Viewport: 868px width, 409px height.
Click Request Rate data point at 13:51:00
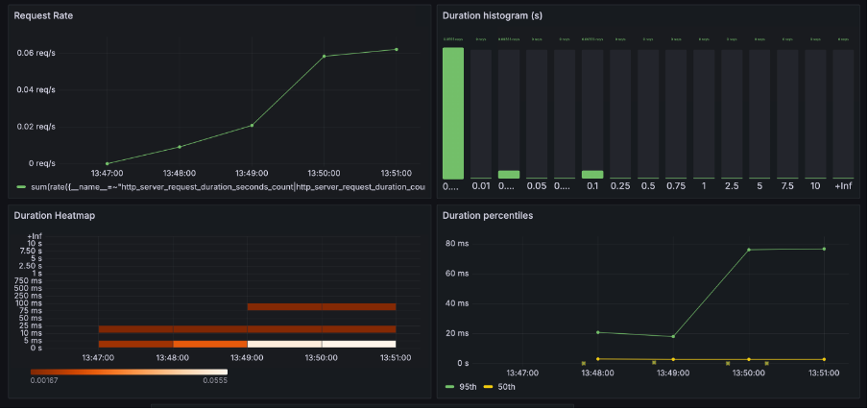pos(396,49)
